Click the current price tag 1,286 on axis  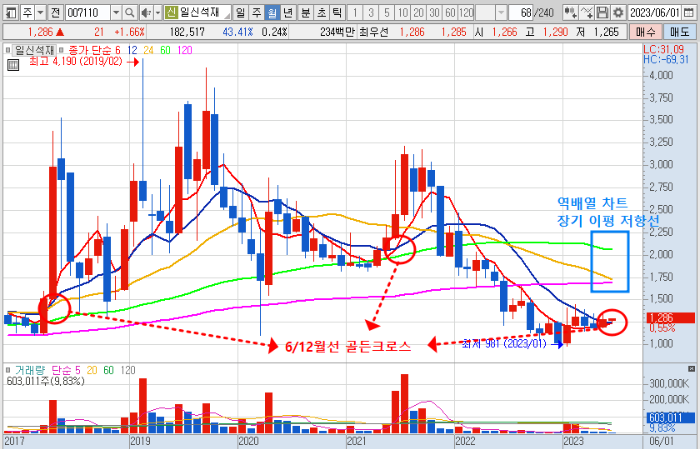(671, 318)
